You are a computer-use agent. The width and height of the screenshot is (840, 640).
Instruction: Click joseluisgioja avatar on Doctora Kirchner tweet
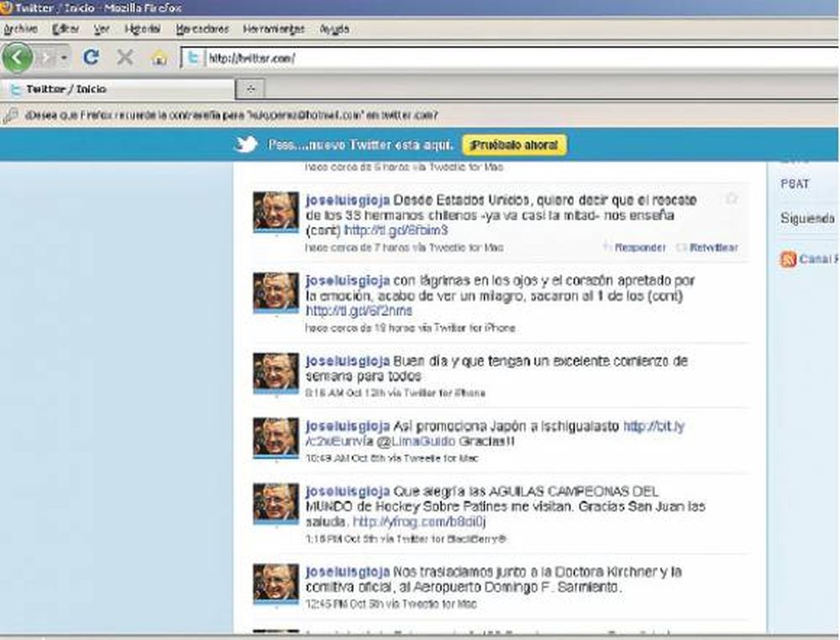pos(276,584)
